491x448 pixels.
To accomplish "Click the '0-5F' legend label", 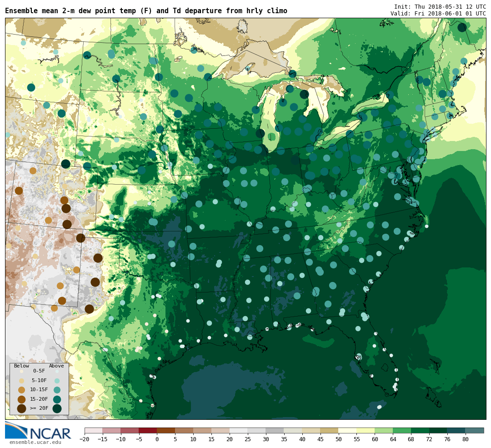I will 39,371.
